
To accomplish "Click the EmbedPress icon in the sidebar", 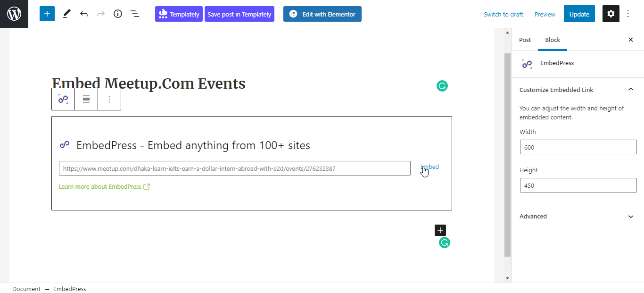I will click(527, 64).
